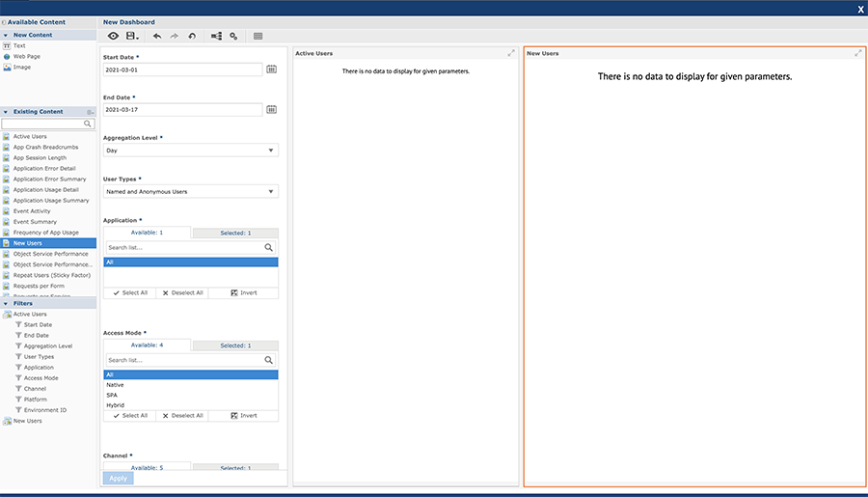This screenshot has width=868, height=497.
Task: Click Invert under Application list
Action: [244, 293]
